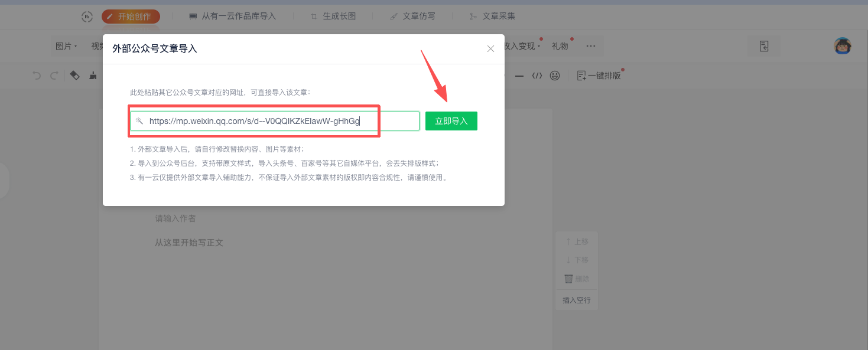Select 生成长图 in top bar

pyautogui.click(x=333, y=16)
